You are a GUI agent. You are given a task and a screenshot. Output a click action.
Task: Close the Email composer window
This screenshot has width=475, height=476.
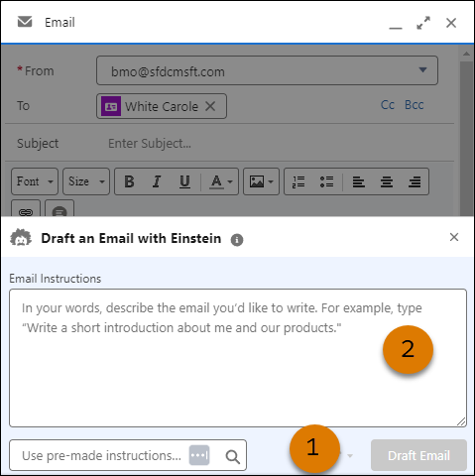coord(451,23)
